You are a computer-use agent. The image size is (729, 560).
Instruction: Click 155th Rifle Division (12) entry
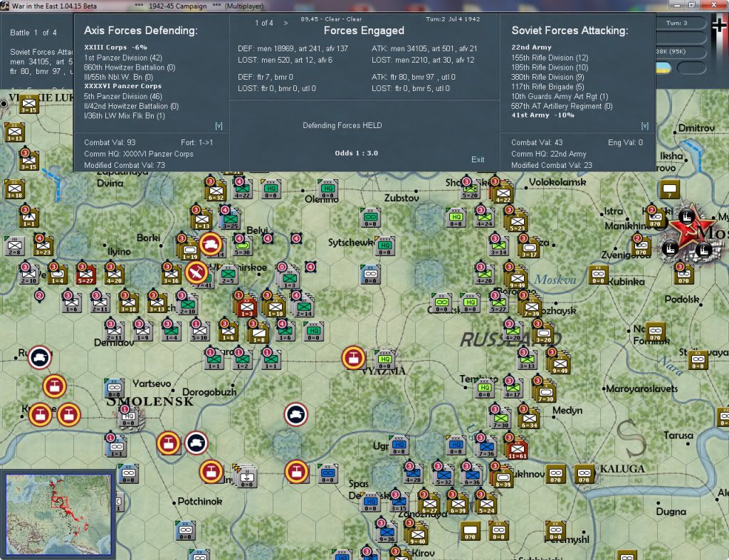(550, 58)
